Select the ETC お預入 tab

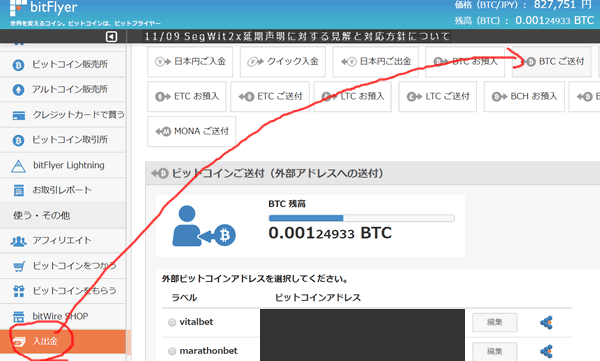(x=187, y=96)
